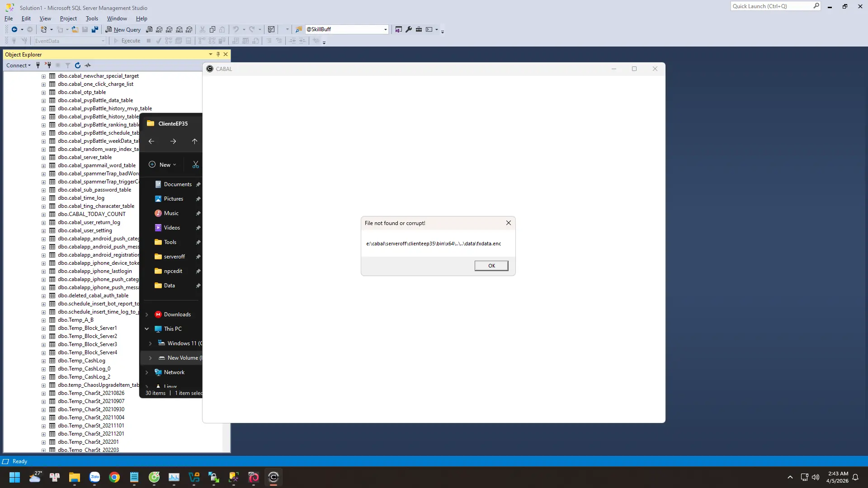Screen dimensions: 868x488
Task: Open the Project menu
Action: (x=68, y=19)
